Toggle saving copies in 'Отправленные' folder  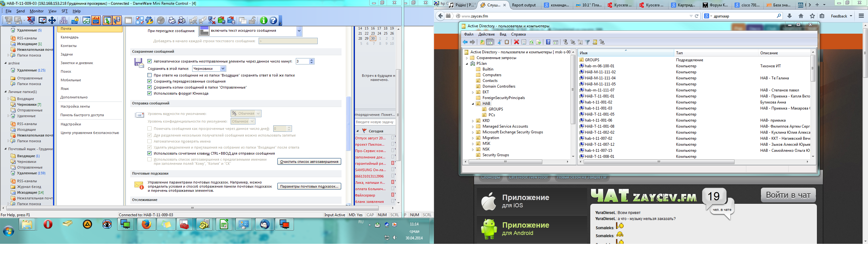[150, 87]
